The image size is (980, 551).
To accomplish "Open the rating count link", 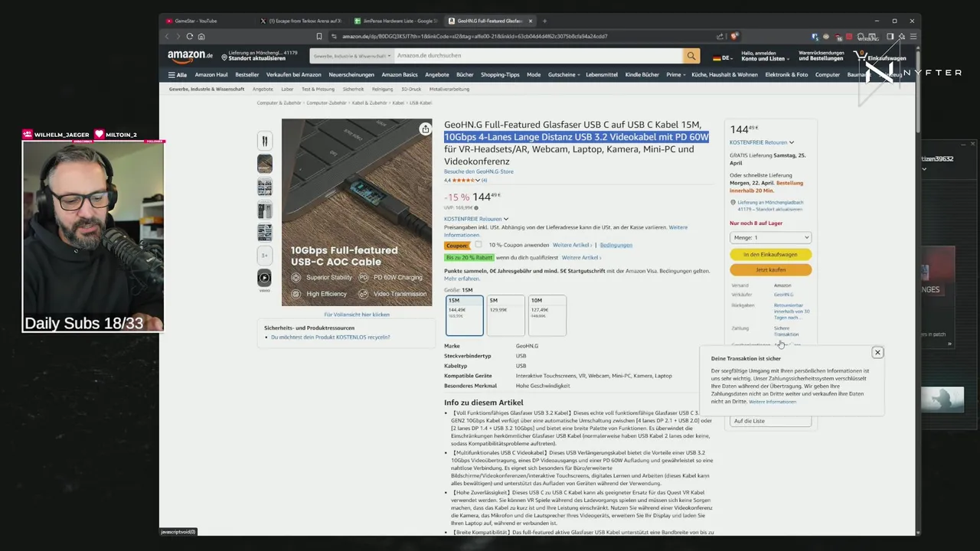I will coord(484,180).
